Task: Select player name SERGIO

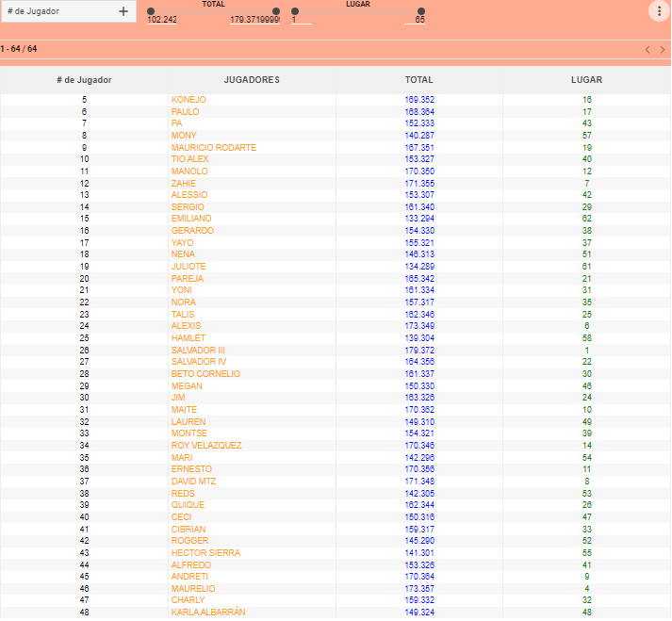Action: tap(188, 207)
